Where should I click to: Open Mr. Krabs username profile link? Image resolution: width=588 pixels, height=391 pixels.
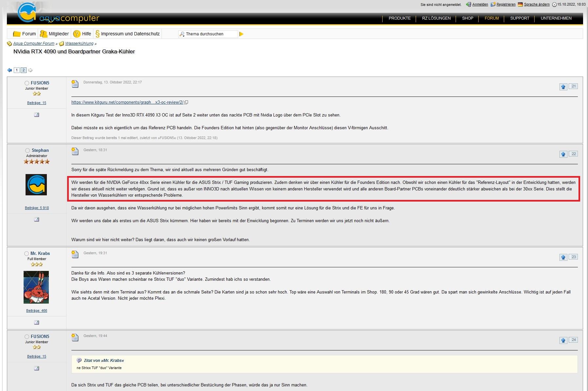coord(40,254)
